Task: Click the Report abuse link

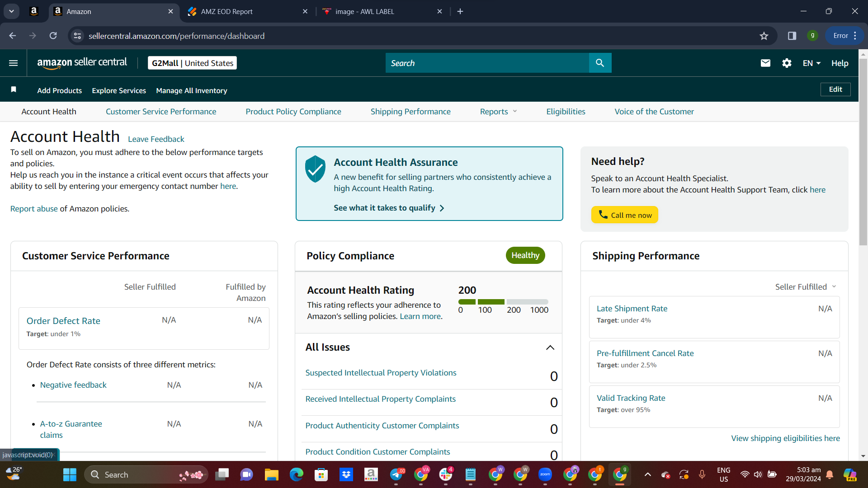Action: [34, 209]
